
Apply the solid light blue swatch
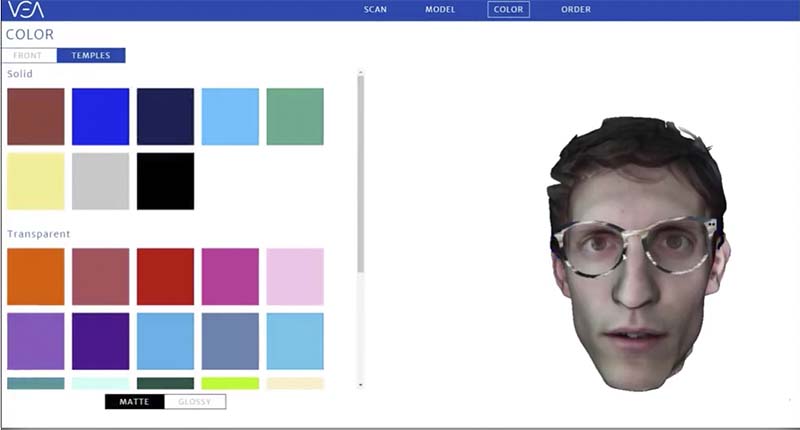click(x=230, y=117)
